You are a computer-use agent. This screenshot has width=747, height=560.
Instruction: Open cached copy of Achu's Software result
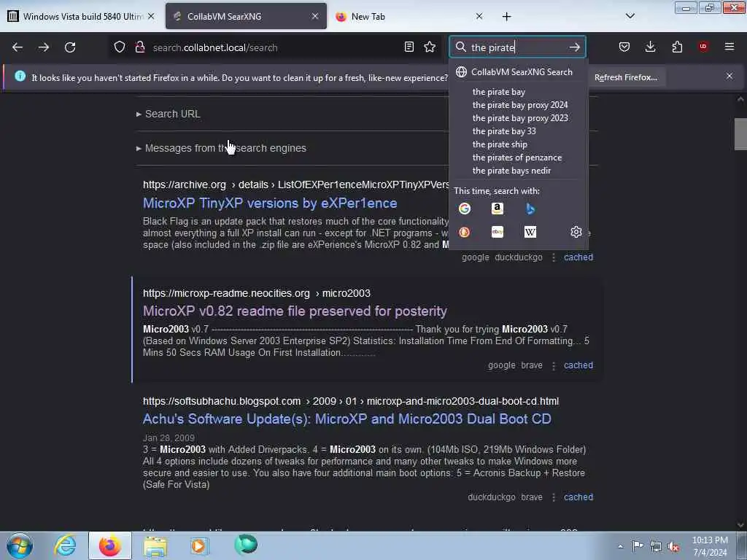(x=578, y=497)
